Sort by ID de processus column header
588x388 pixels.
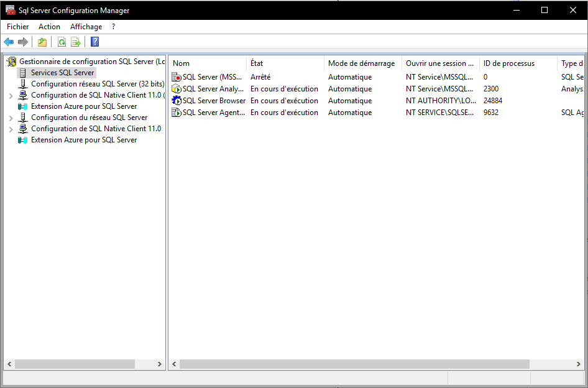[518, 63]
